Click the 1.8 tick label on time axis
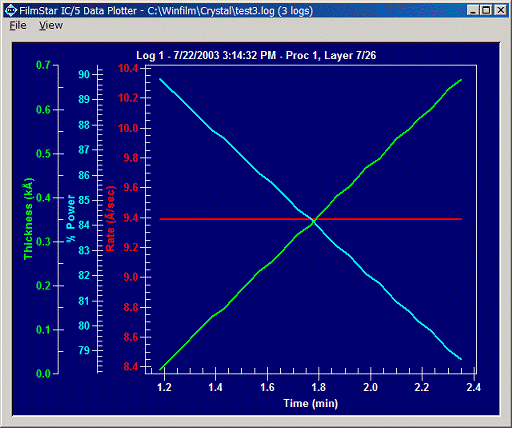This screenshot has height=428, width=512. 319,387
